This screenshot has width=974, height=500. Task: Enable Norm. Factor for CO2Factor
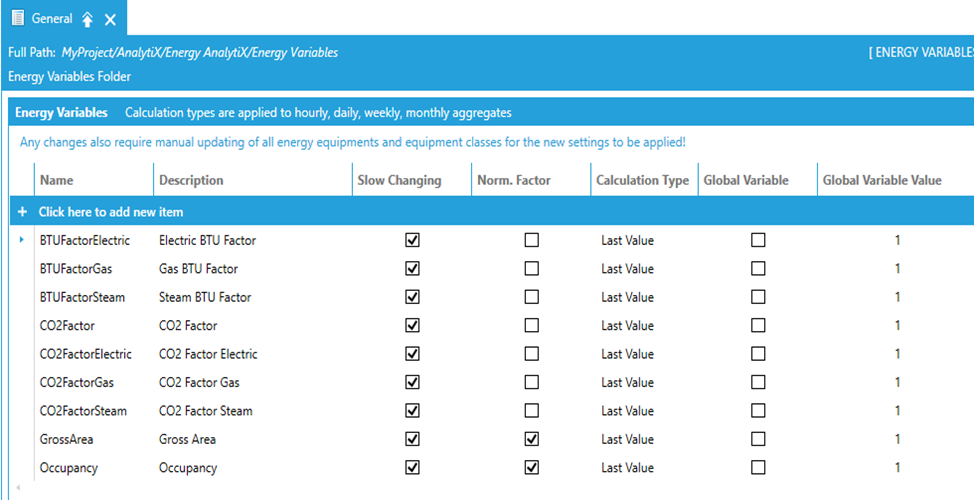tap(531, 325)
